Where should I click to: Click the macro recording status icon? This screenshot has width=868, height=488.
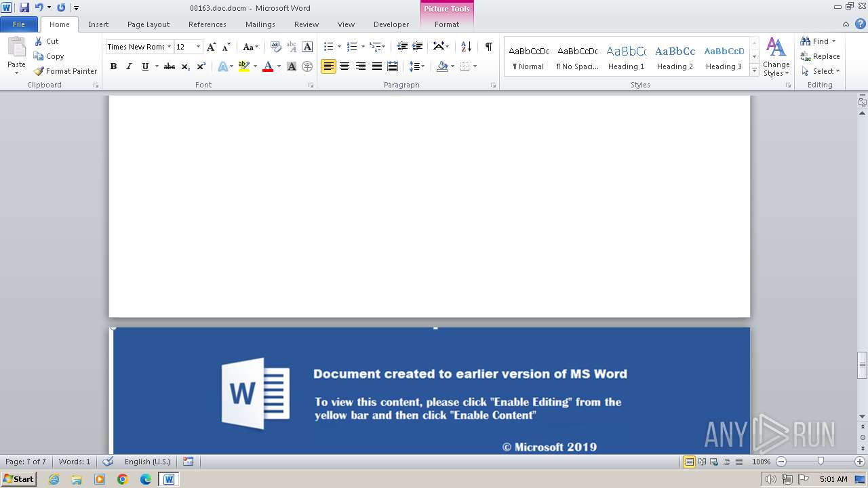coord(189,462)
